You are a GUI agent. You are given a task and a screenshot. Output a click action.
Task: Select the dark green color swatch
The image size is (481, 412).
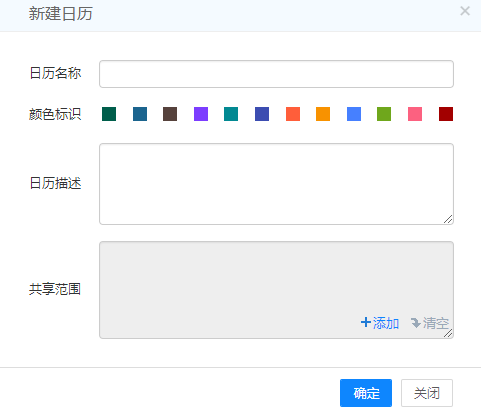pos(109,114)
